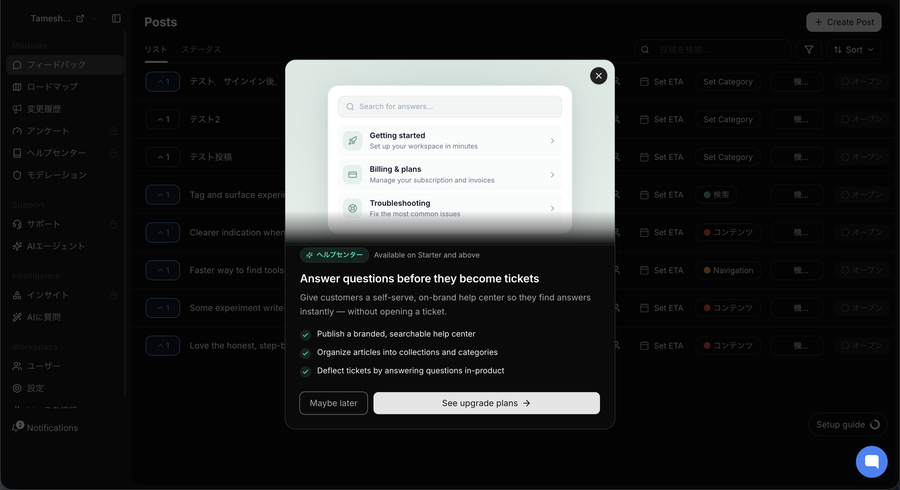
Task: Upvote the テスト投稿 post
Action: pyautogui.click(x=162, y=157)
